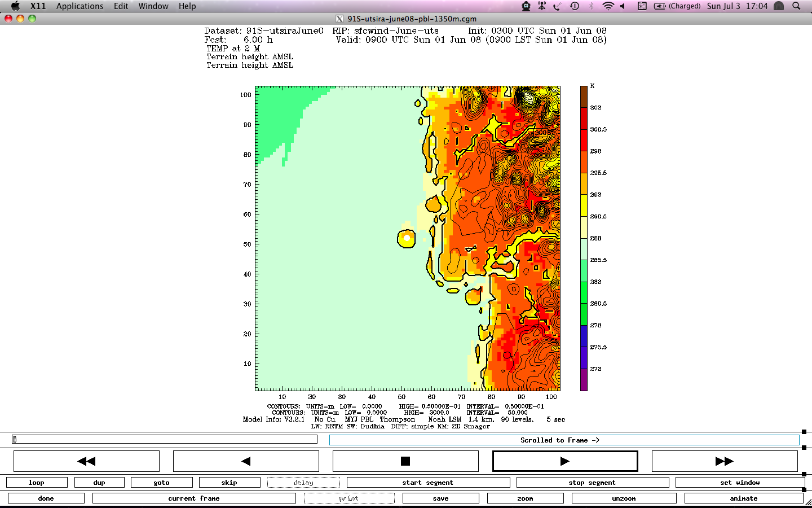Screen dimensions: 812x508
Task: Click the save button
Action: coord(440,498)
